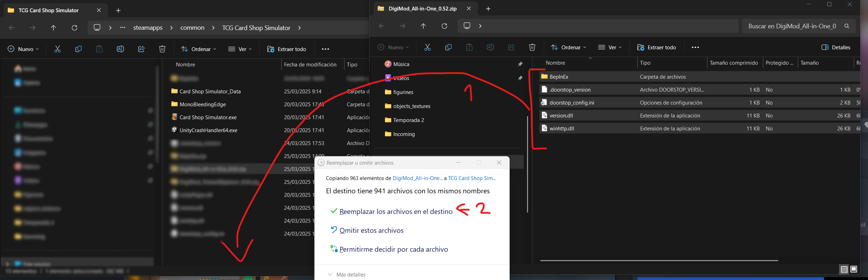
Task: Click Extraer todo in DigiMod zip window
Action: coord(656,47)
